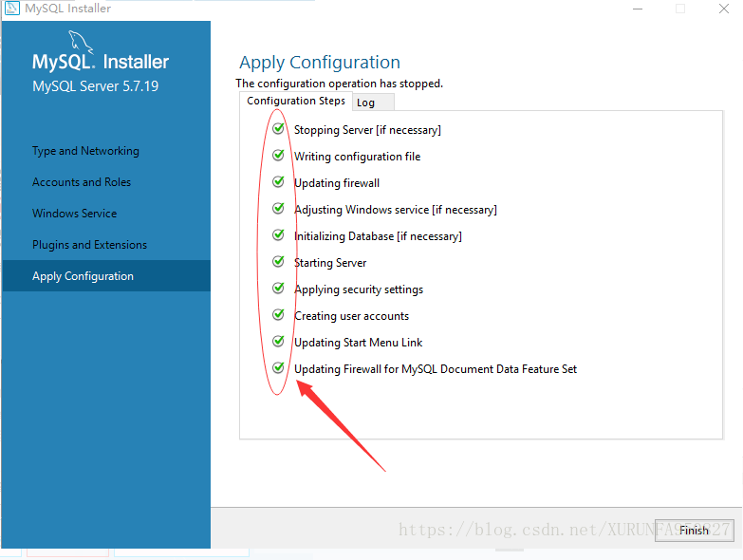
Task: Open the Type and Networking step
Action: tap(85, 151)
